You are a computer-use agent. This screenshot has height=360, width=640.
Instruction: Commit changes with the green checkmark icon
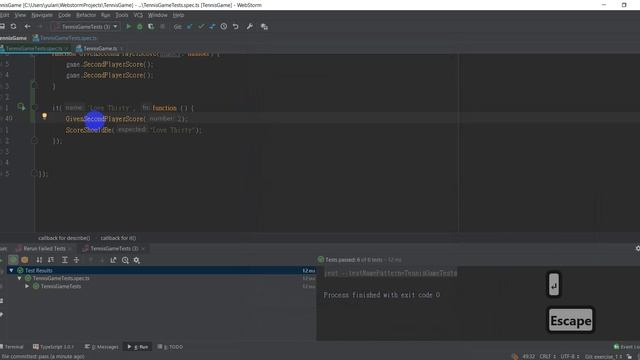click(201, 27)
